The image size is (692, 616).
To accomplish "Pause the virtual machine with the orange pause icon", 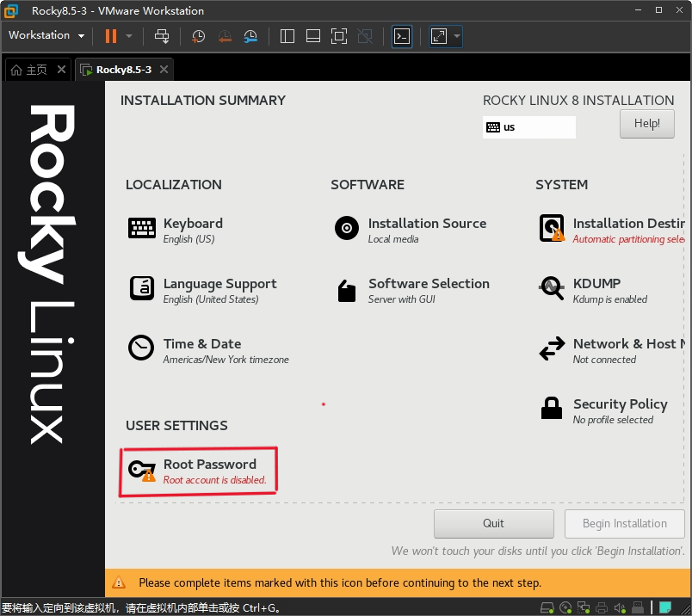I will (111, 36).
